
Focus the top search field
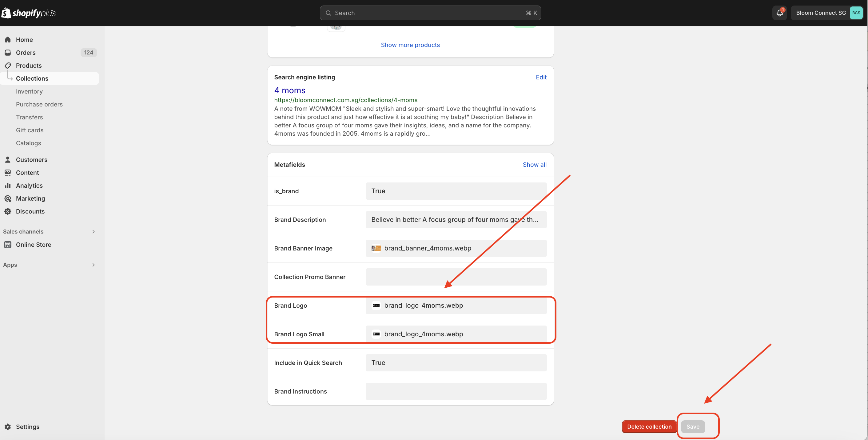[430, 13]
